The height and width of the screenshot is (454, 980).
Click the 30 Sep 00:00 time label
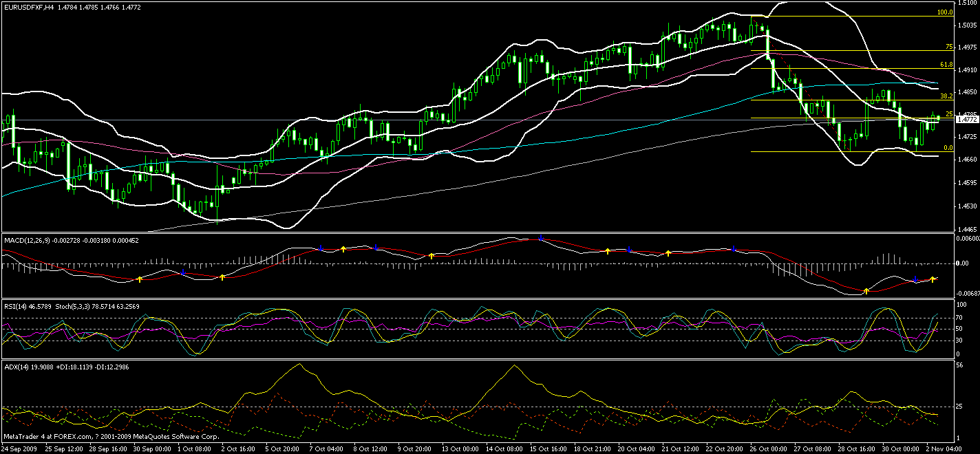click(x=153, y=448)
